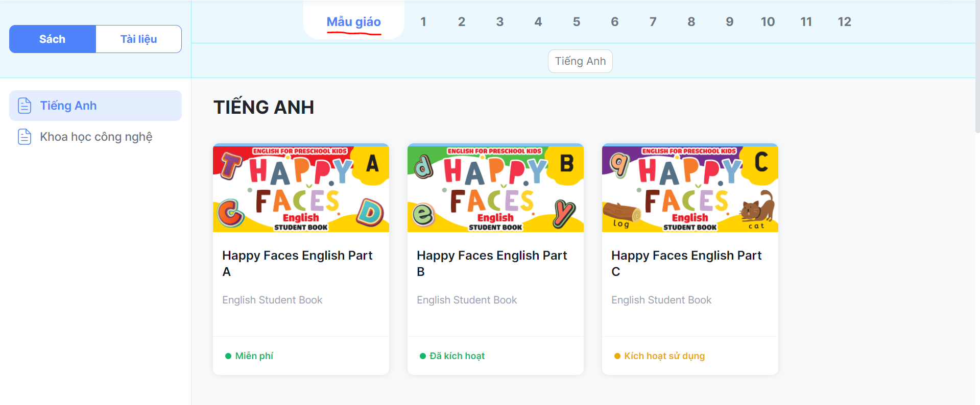Click the Tiếng Anh subject filter chip

tap(580, 61)
